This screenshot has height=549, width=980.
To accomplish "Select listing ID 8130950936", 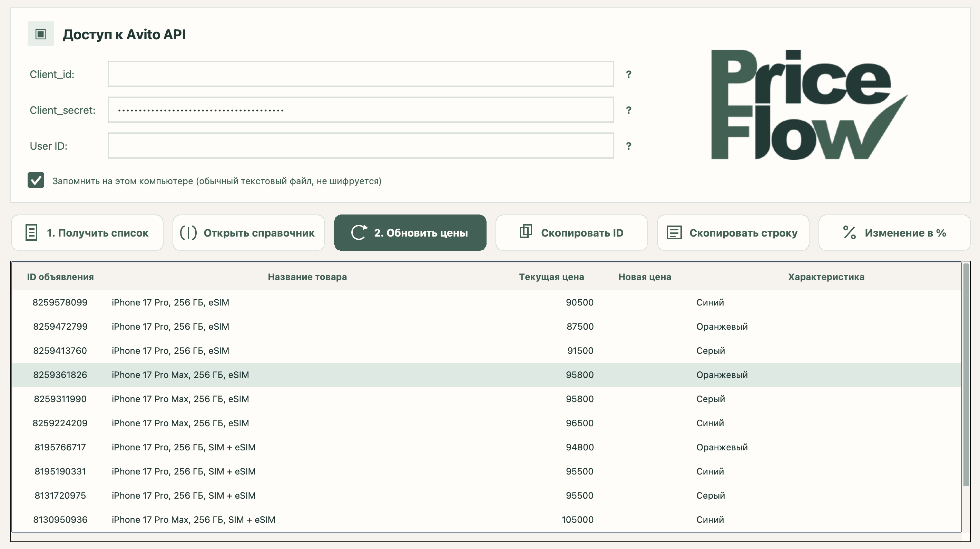I will click(x=60, y=519).
